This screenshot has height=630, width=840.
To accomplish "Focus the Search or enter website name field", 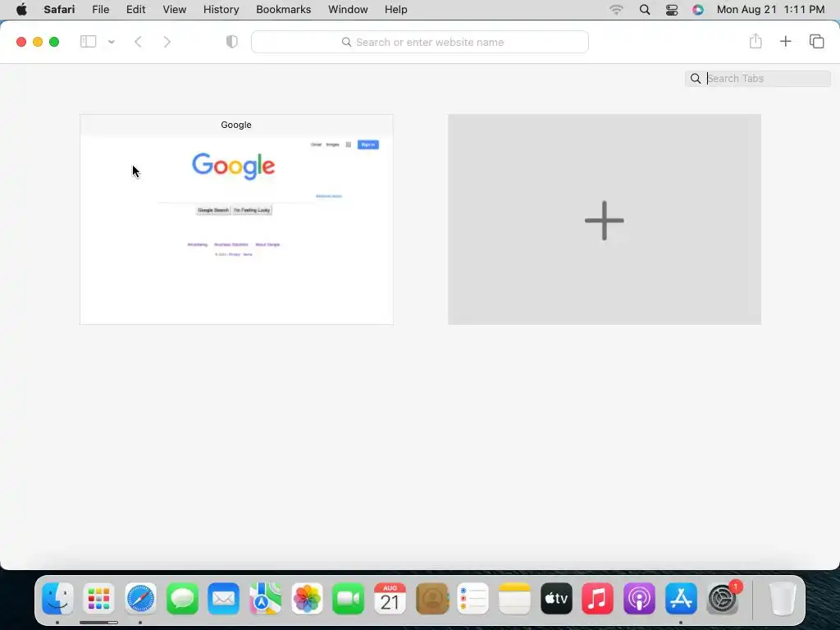I will coord(420,42).
